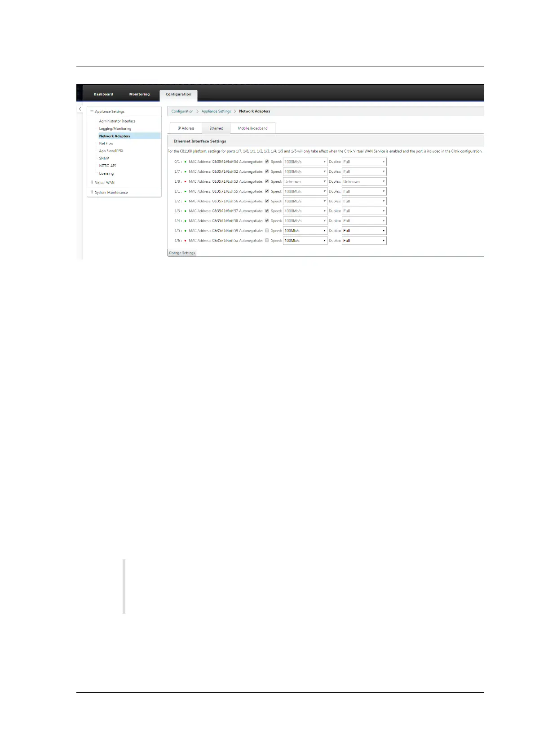Open the Duplex dropdown for port 1/6
535x756 pixels.
[364, 241]
